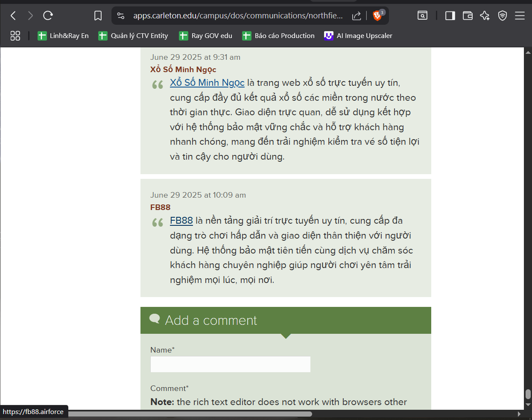The image size is (532, 420).
Task: Click the June 29 2025 at 10:09 am timestamp
Action: pos(198,195)
